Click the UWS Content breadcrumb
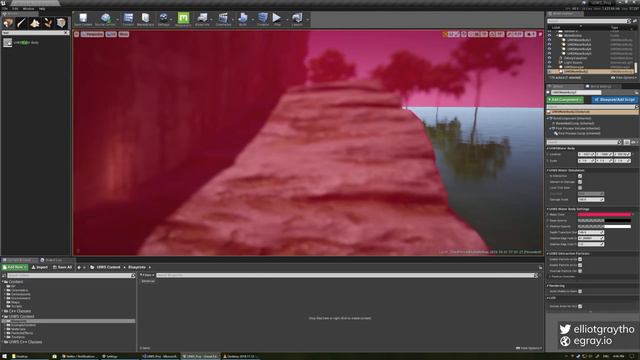The image size is (640, 360). pyautogui.click(x=108, y=267)
